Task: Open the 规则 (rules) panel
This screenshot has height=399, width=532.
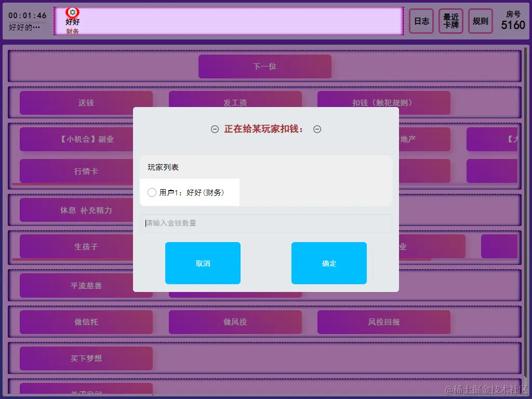Action: click(x=480, y=21)
